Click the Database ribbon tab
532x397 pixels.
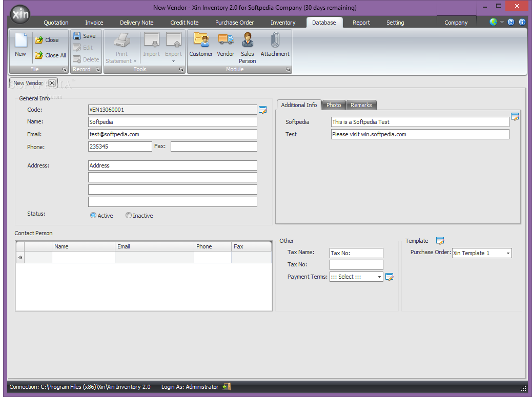click(324, 23)
